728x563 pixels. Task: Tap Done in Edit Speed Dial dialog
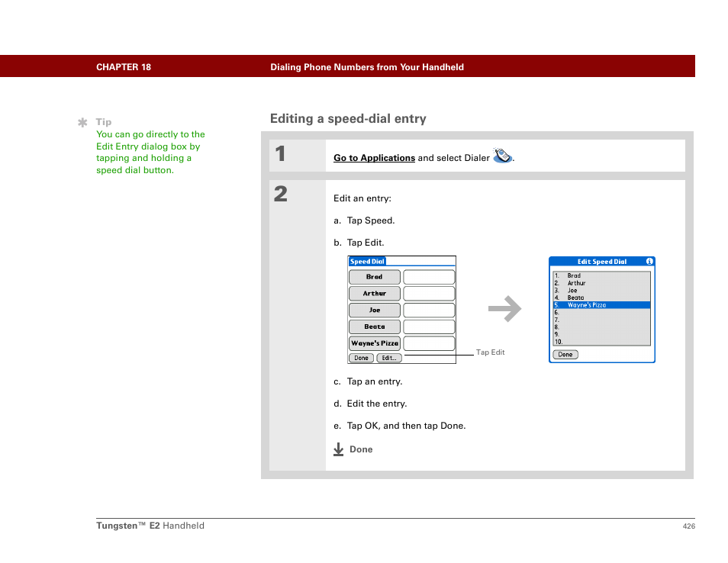point(565,355)
